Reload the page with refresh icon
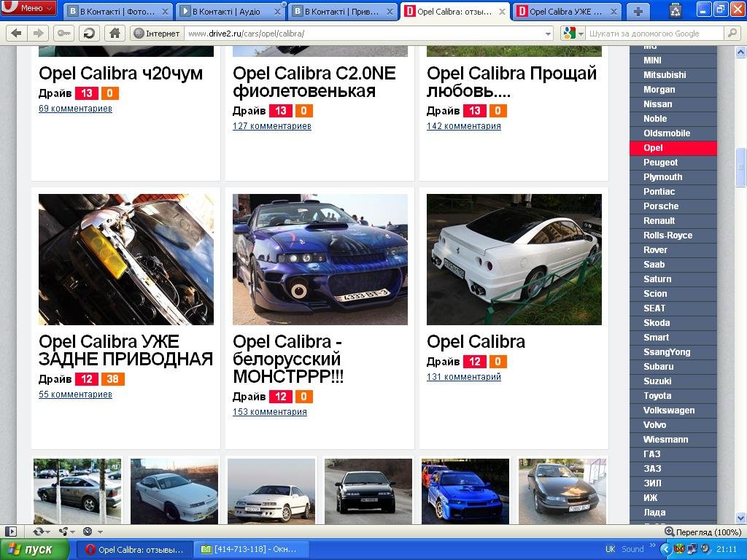 coord(89,34)
